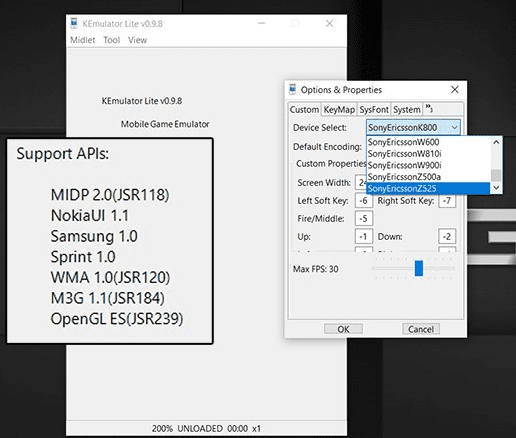The image size is (516, 438).
Task: Switch to the Custom tab
Action: (304, 109)
